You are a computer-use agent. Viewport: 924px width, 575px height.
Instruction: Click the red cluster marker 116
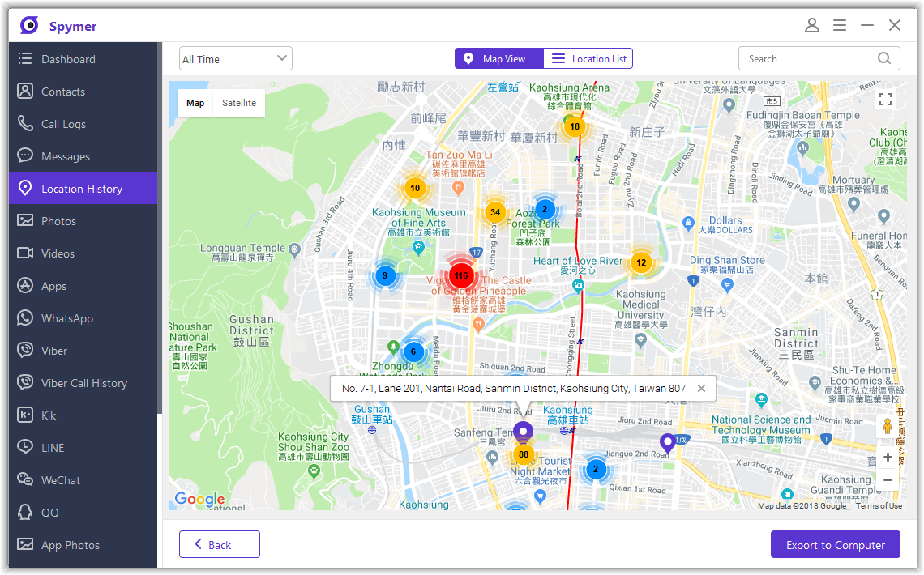[461, 275]
